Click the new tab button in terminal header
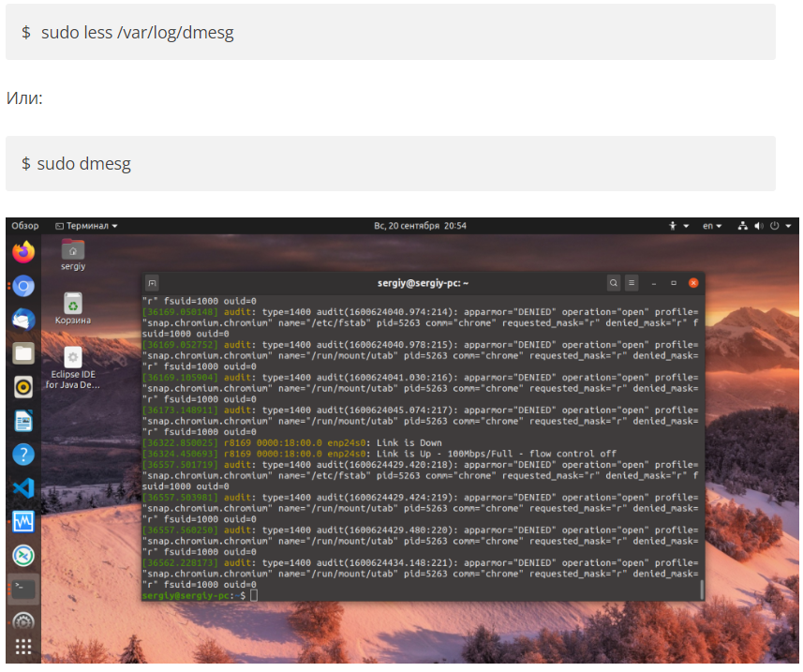 [152, 283]
